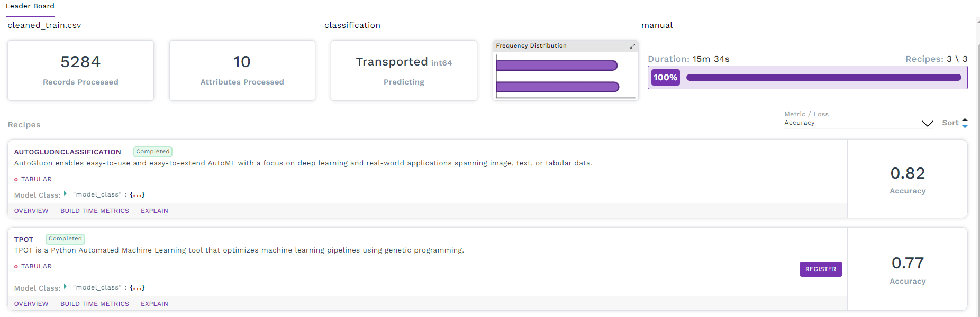Expand Model Class tree for AutoGluonClassification
Image resolution: width=980 pixels, height=317 pixels.
[65, 194]
